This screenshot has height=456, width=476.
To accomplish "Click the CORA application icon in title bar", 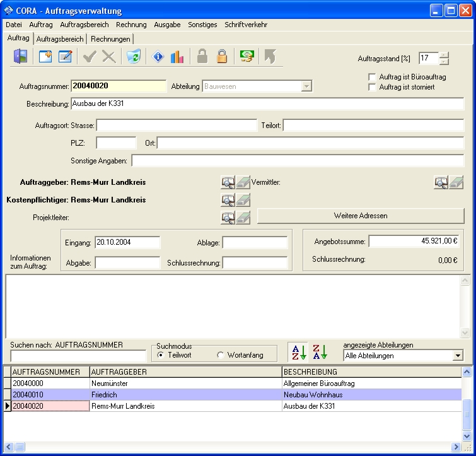I will tap(8, 10).
